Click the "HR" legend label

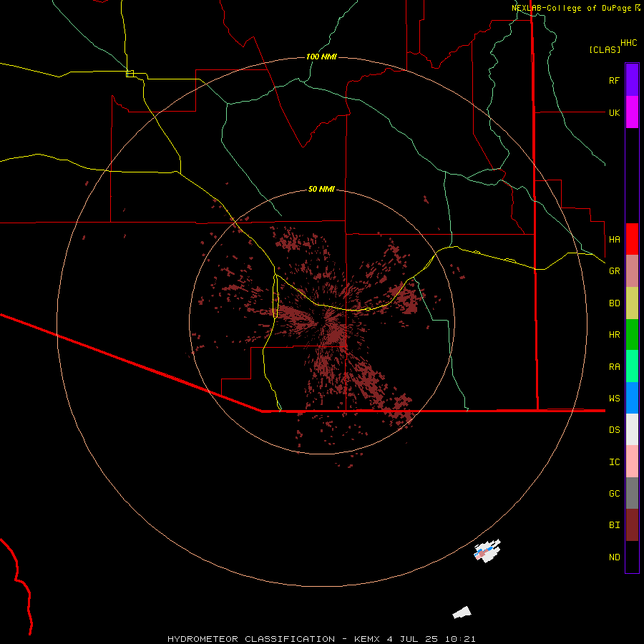[x=614, y=335]
